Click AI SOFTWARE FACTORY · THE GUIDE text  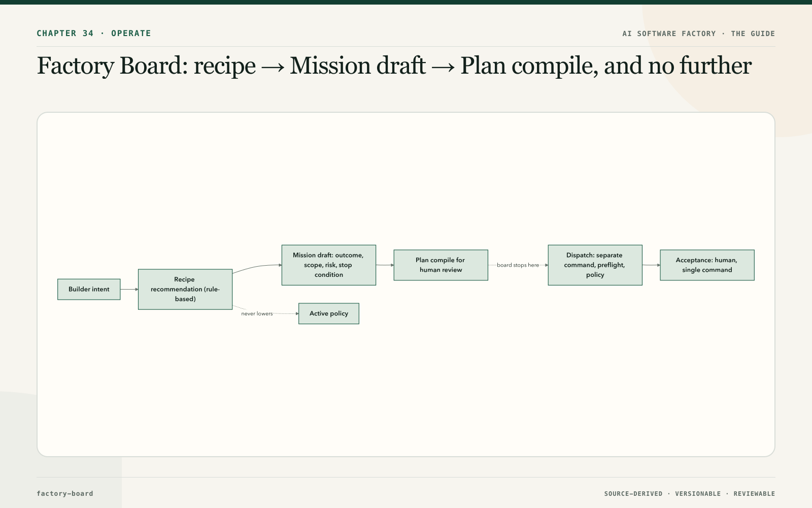[698, 34]
